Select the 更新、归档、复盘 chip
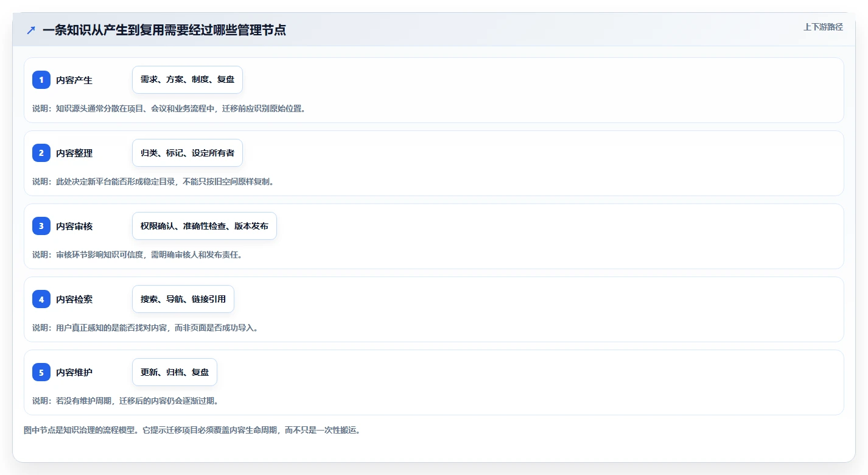 click(175, 372)
